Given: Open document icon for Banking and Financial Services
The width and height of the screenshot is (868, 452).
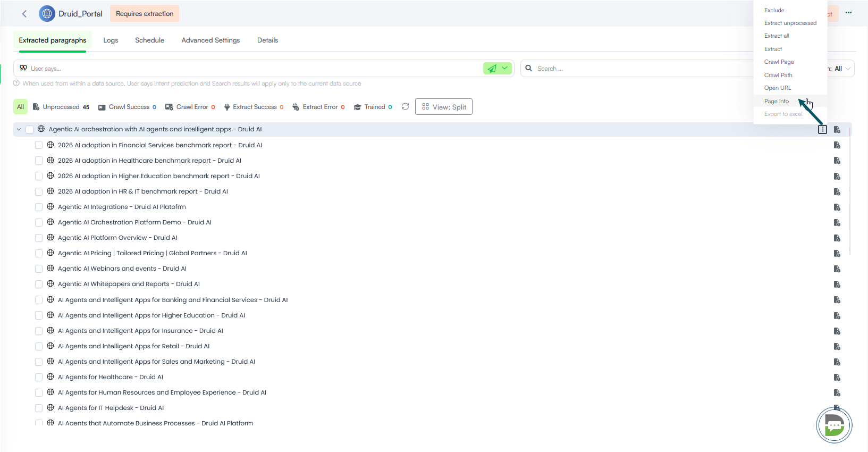Looking at the screenshot, I should coord(837,300).
